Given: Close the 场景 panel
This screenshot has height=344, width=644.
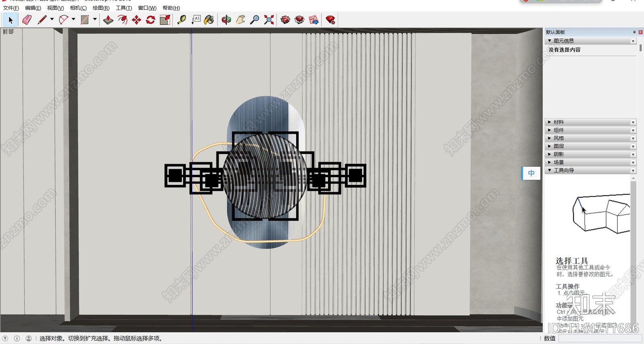Looking at the screenshot, I should 633,162.
